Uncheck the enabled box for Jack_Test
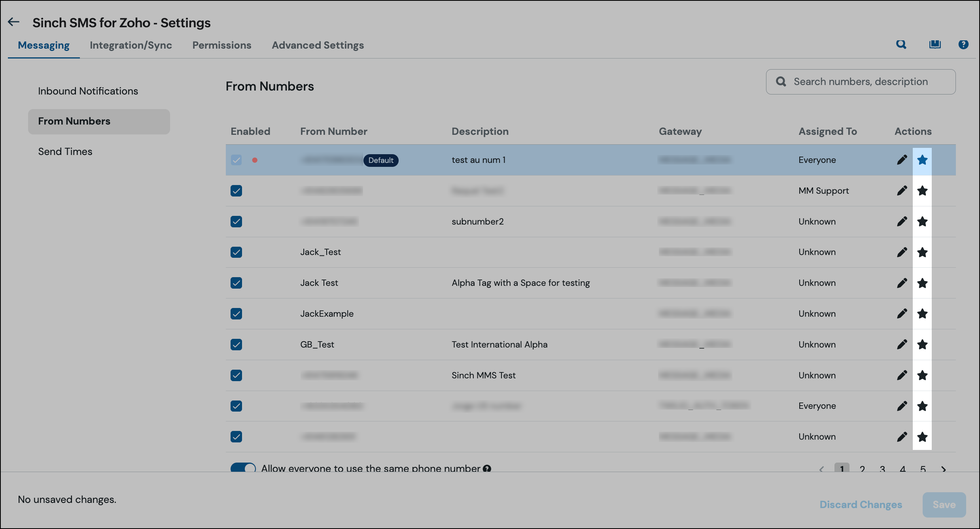This screenshot has height=529, width=980. [236, 252]
